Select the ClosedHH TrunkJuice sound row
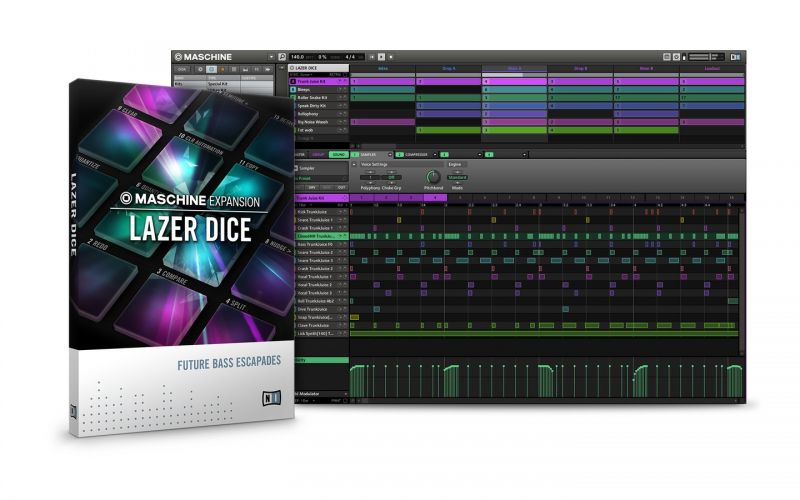This screenshot has width=800, height=500. 321,236
